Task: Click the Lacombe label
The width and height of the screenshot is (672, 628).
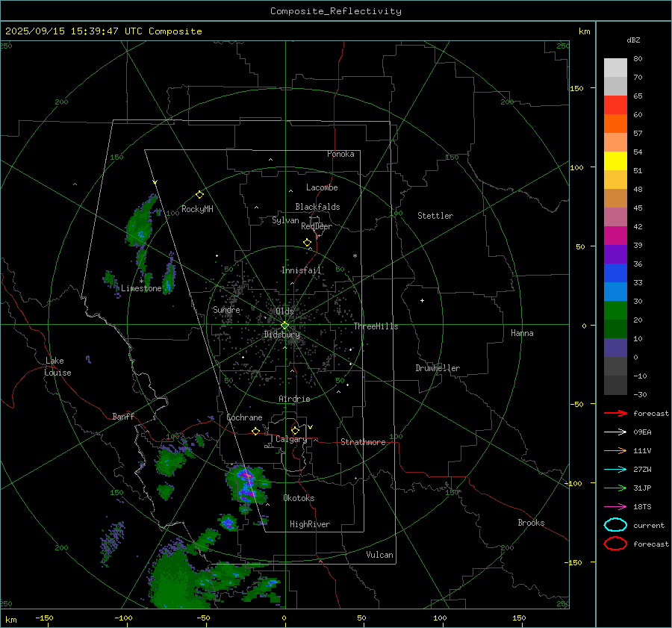Action: click(322, 187)
